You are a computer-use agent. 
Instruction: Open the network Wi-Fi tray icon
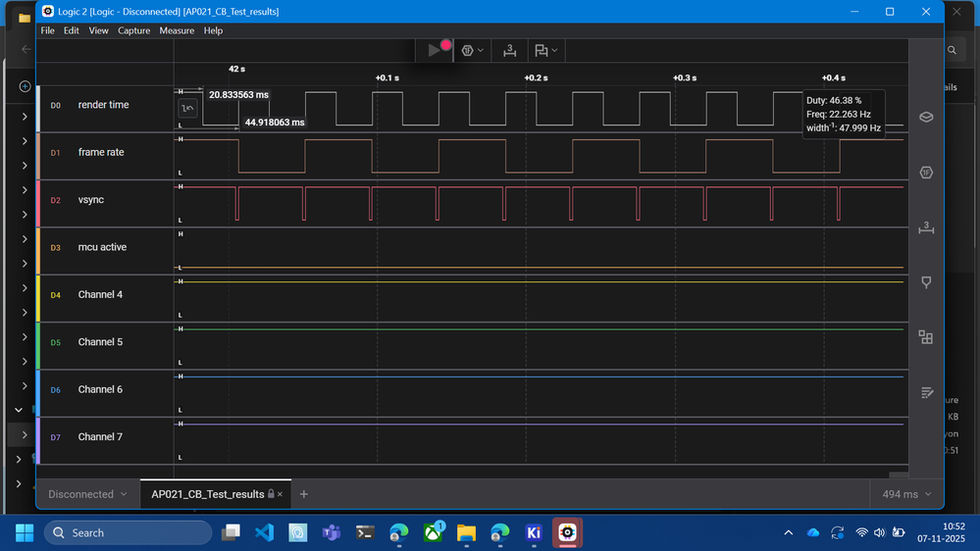[x=861, y=533]
